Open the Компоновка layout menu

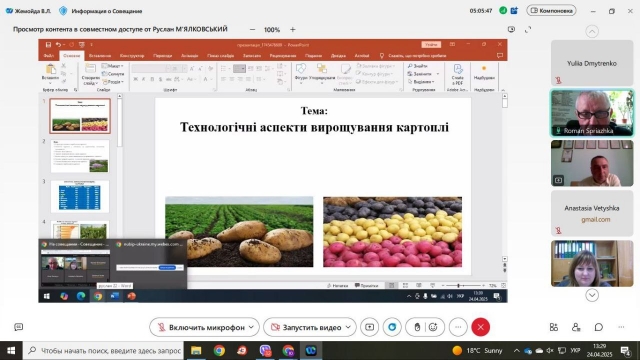coord(551,11)
